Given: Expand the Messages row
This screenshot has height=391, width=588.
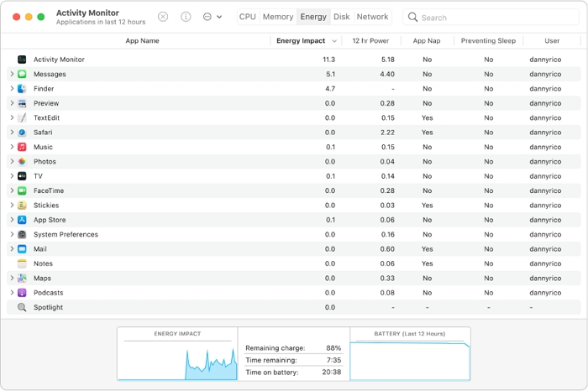Looking at the screenshot, I should [12, 74].
